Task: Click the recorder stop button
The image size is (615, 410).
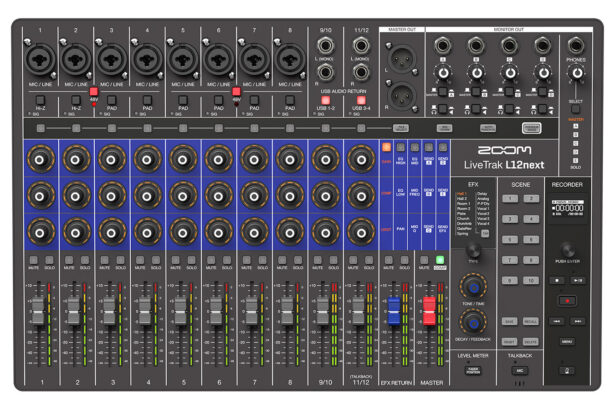Action: 557,280
